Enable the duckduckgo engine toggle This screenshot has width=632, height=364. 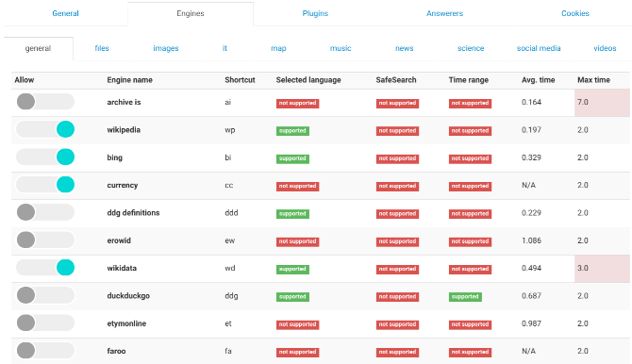click(x=45, y=295)
